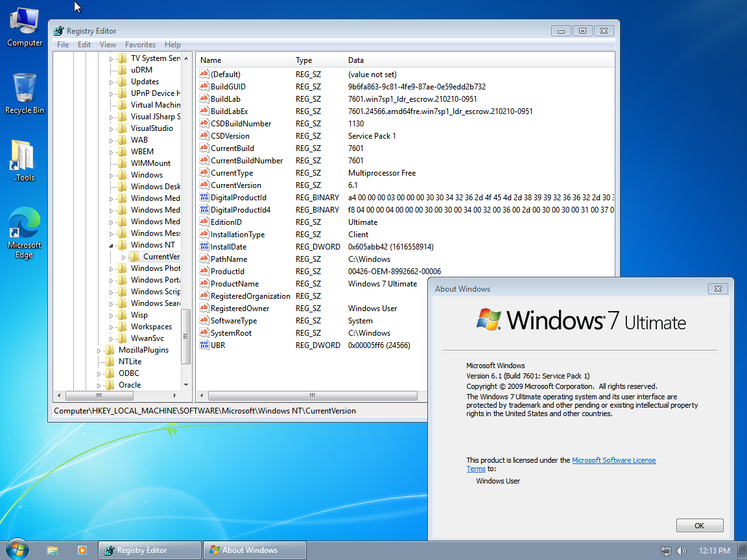Select the UBR DWORD value icon
Viewport: 747px width, 560px height.
click(x=204, y=345)
